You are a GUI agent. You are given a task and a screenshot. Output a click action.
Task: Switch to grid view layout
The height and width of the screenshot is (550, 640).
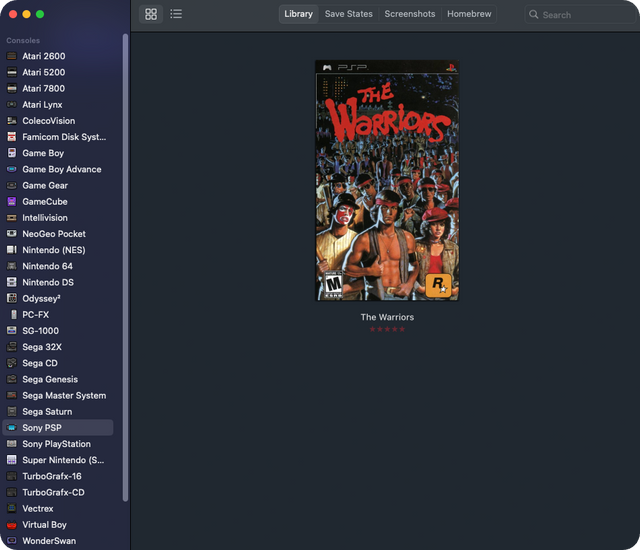point(151,14)
